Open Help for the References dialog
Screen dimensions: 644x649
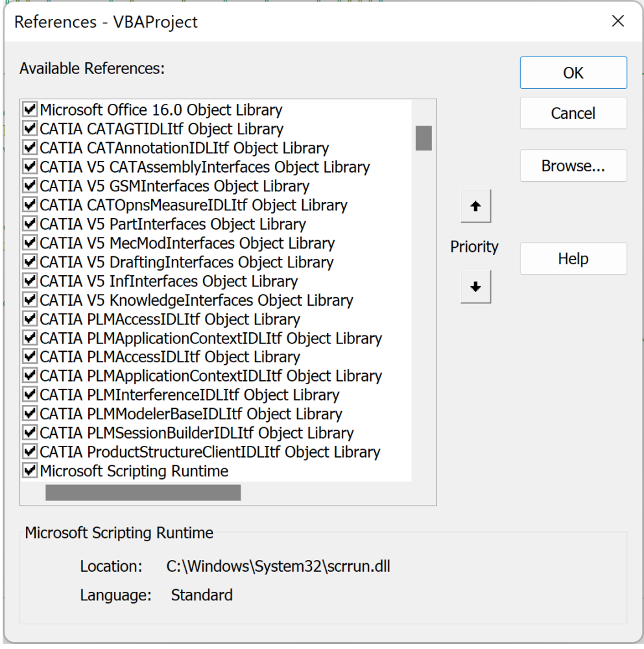(573, 258)
